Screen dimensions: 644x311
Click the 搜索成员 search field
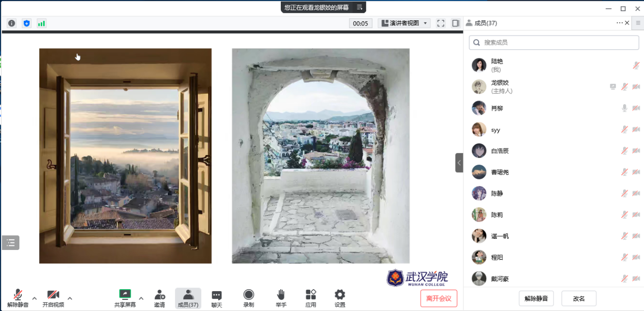click(x=553, y=43)
